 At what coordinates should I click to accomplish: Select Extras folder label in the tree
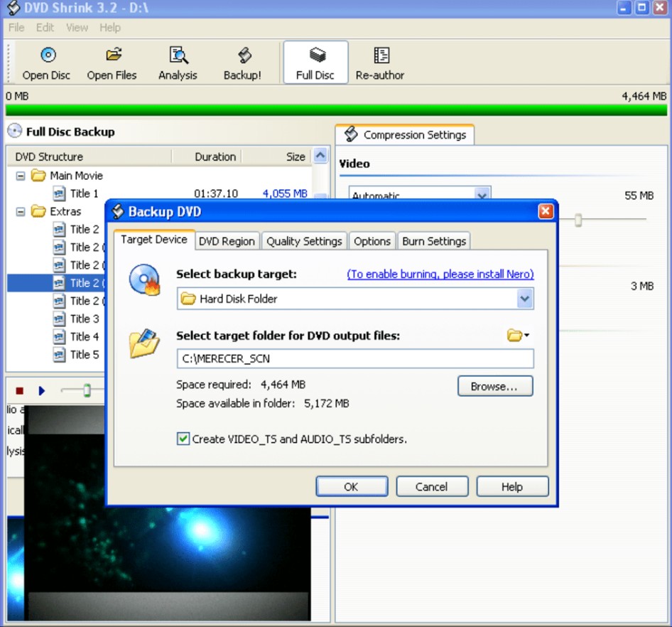tap(65, 211)
